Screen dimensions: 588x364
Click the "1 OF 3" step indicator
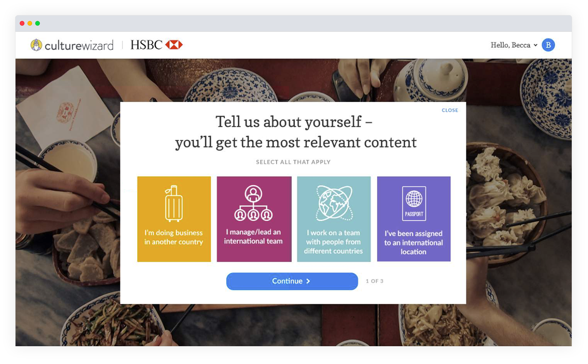(x=375, y=281)
